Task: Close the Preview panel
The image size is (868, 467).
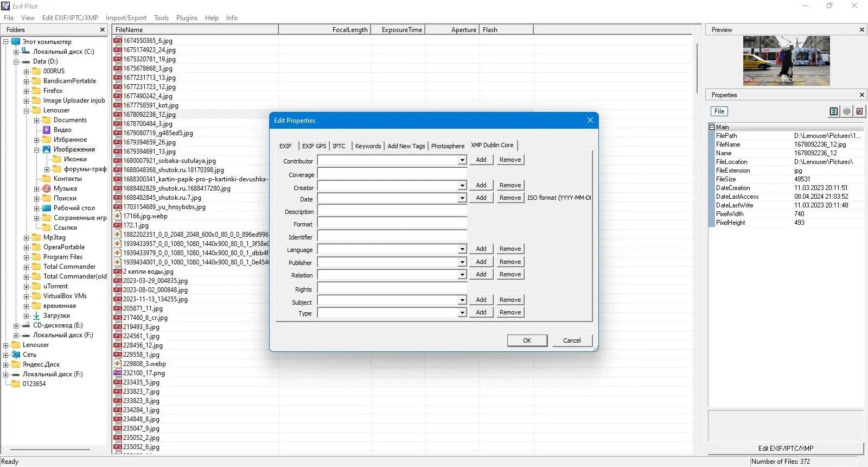Action: click(x=862, y=30)
